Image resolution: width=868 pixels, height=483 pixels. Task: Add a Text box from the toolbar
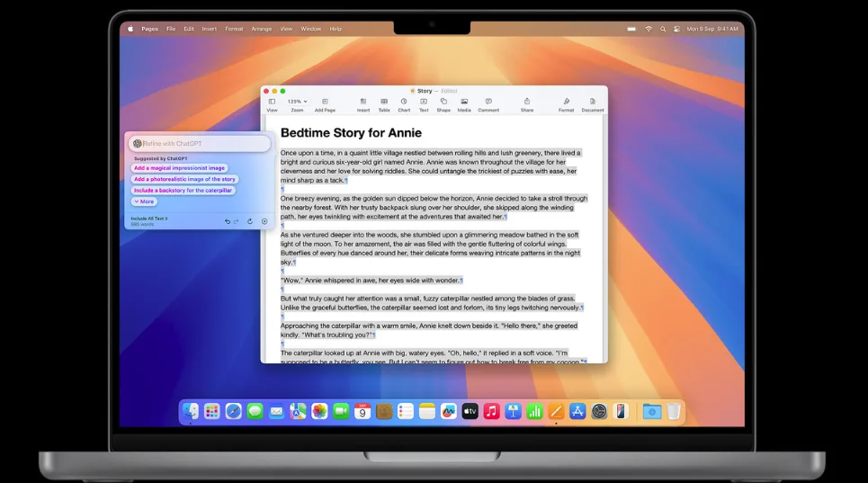pyautogui.click(x=424, y=104)
